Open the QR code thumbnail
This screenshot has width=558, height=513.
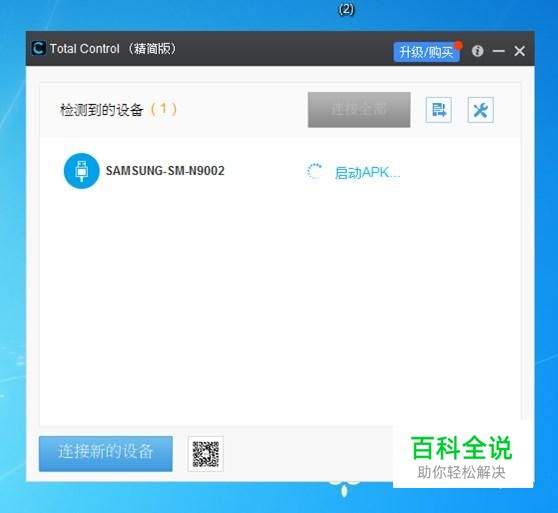206,454
